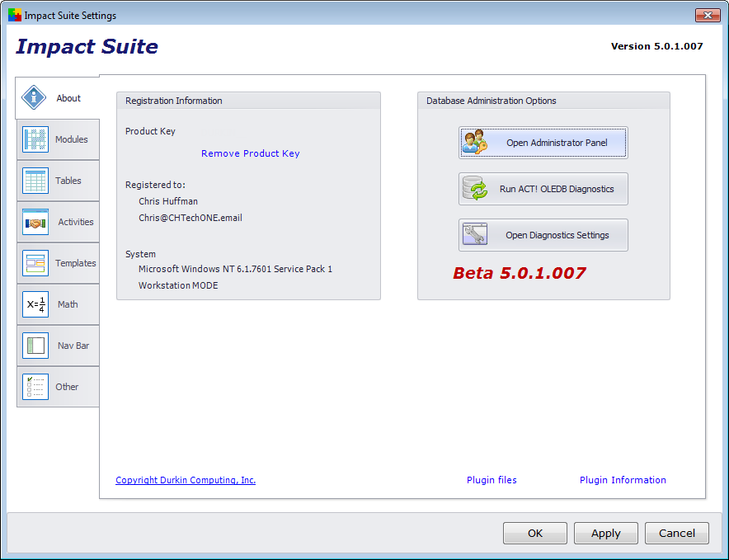729x560 pixels.
Task: Click the Registration Information header
Action: (x=174, y=101)
